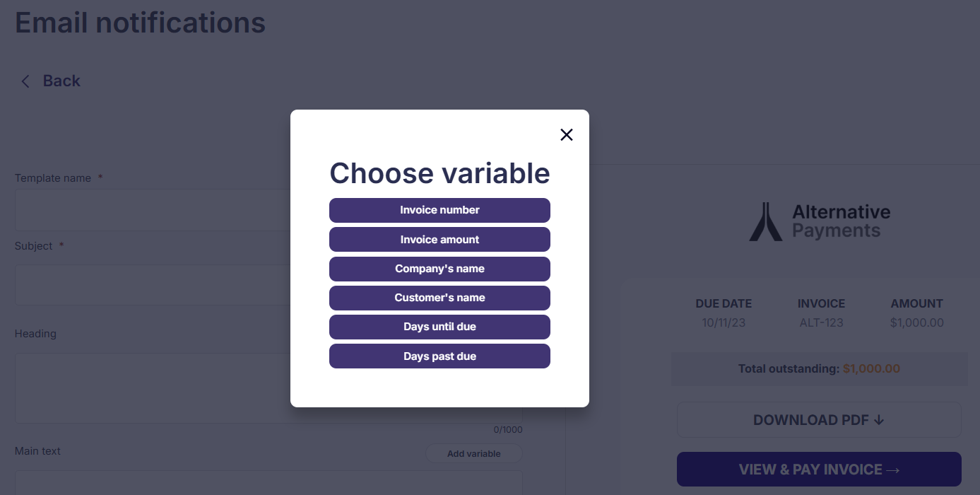Select Days until due variable

tap(439, 327)
